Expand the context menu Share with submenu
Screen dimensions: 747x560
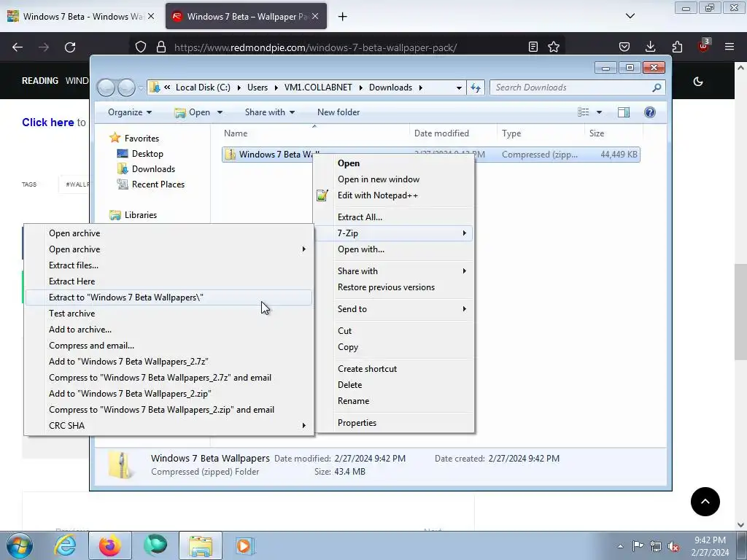[x=393, y=271]
